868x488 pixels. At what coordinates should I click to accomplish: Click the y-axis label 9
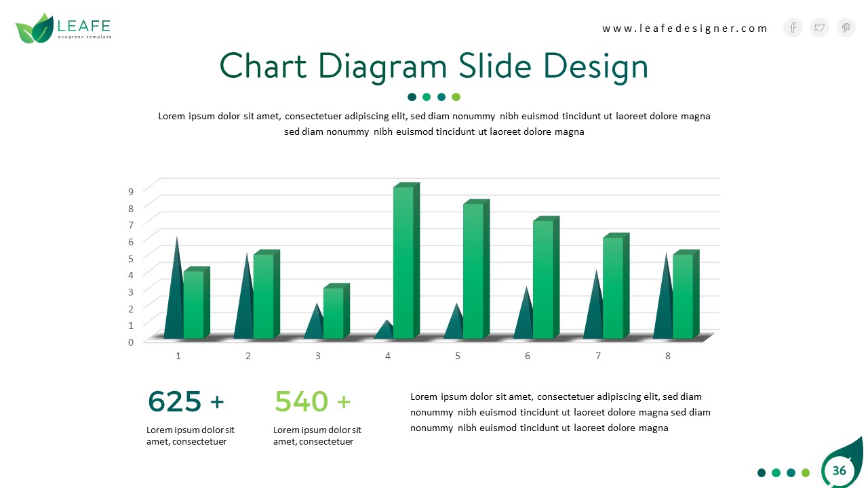click(131, 191)
